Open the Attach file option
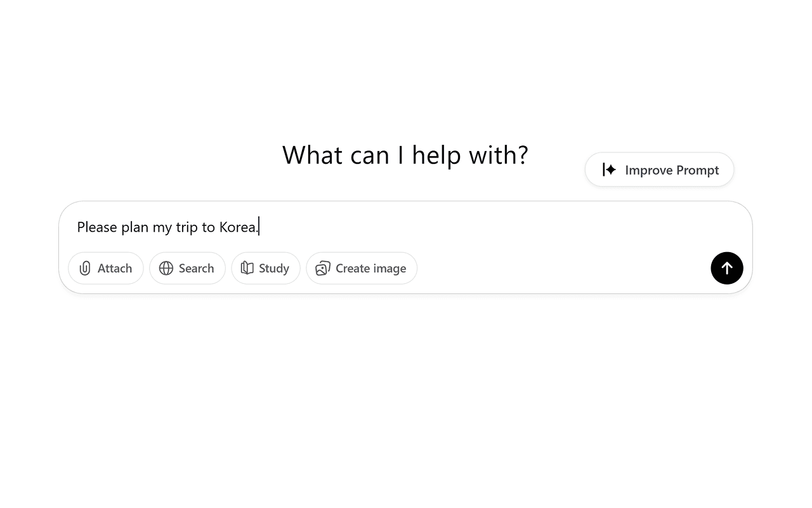 pos(106,269)
